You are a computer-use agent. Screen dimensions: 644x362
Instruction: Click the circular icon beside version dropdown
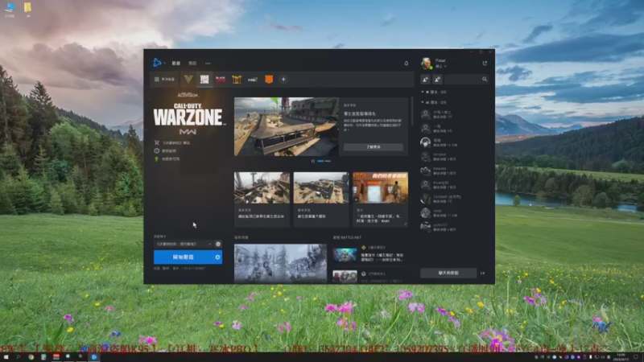[x=218, y=244]
